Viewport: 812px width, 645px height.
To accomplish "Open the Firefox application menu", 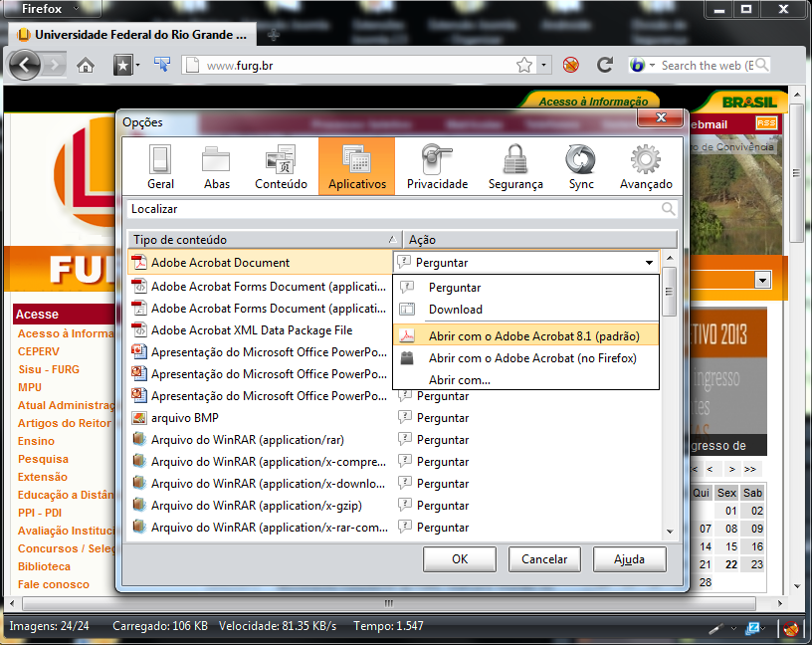I will (52, 9).
